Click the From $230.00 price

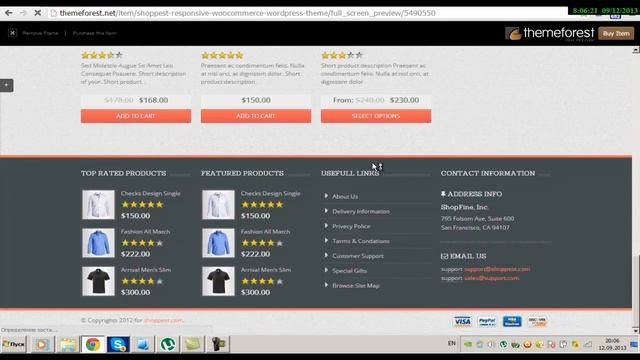coord(376,100)
